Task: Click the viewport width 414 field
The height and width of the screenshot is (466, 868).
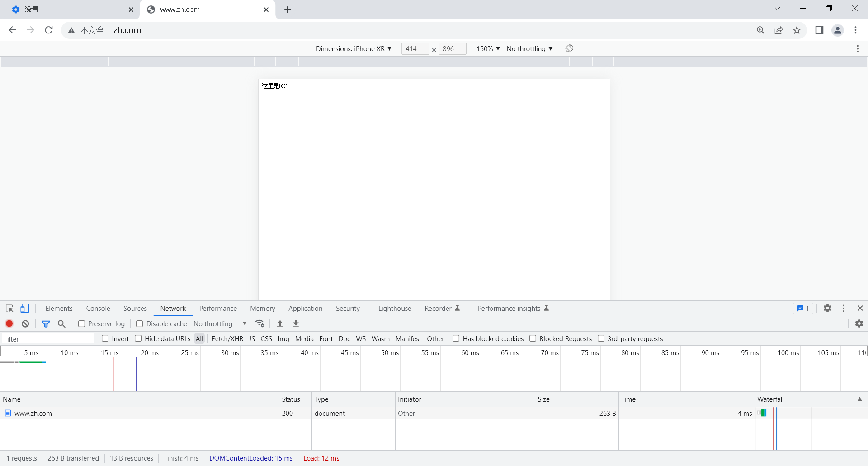Action: (415, 49)
